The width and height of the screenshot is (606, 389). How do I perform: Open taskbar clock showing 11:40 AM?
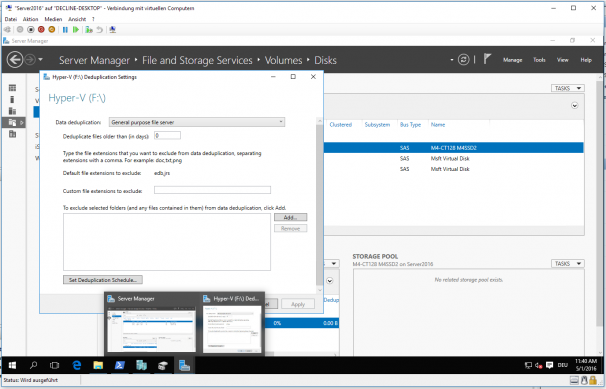click(x=586, y=365)
